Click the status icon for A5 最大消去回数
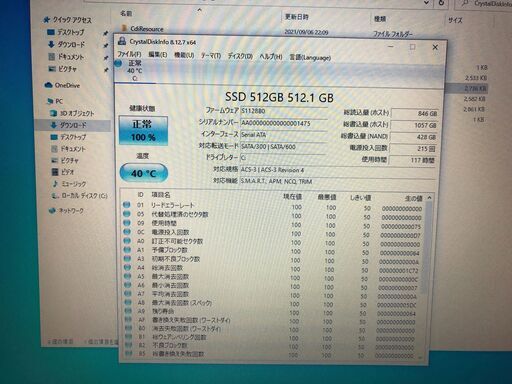The image size is (512, 384). tap(127, 276)
